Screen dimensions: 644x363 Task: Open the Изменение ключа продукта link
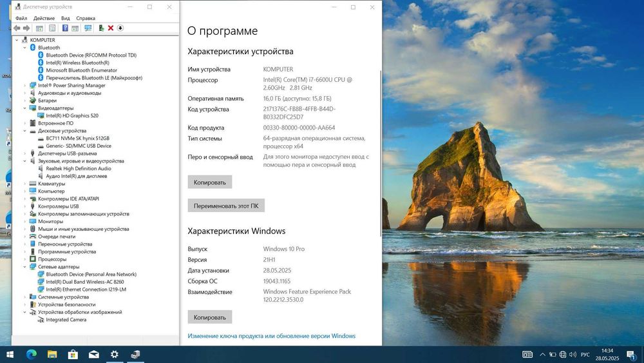click(272, 336)
